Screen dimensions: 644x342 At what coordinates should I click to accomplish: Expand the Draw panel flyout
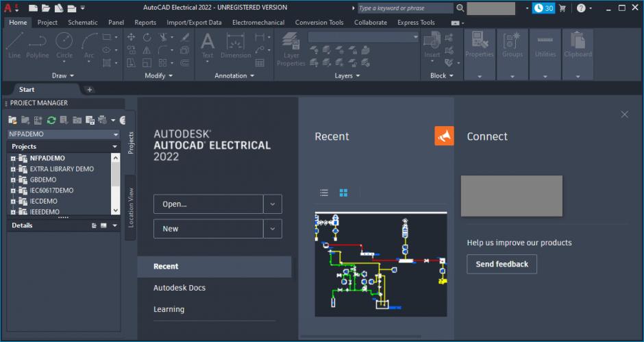point(63,75)
